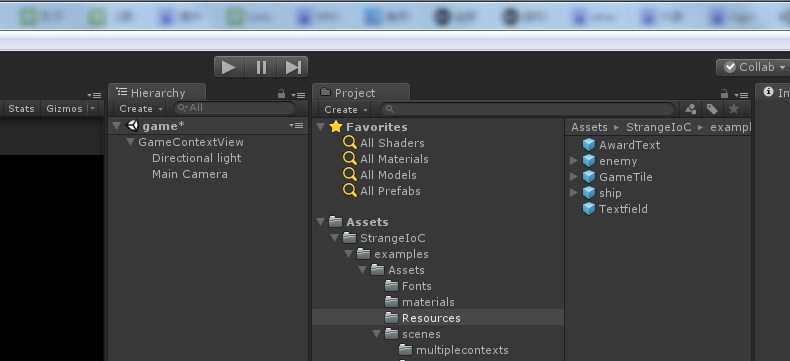Open the Project Create dropdown
The height and width of the screenshot is (361, 790).
tap(346, 109)
